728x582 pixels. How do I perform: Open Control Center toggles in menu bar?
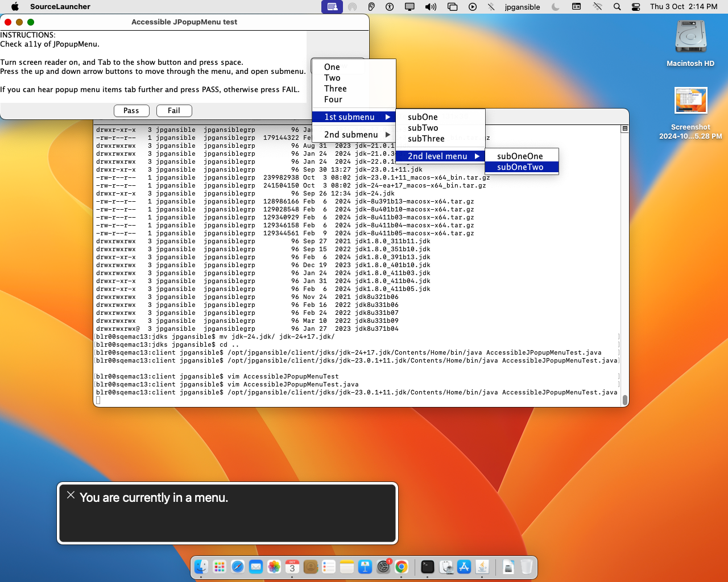[x=636, y=7]
